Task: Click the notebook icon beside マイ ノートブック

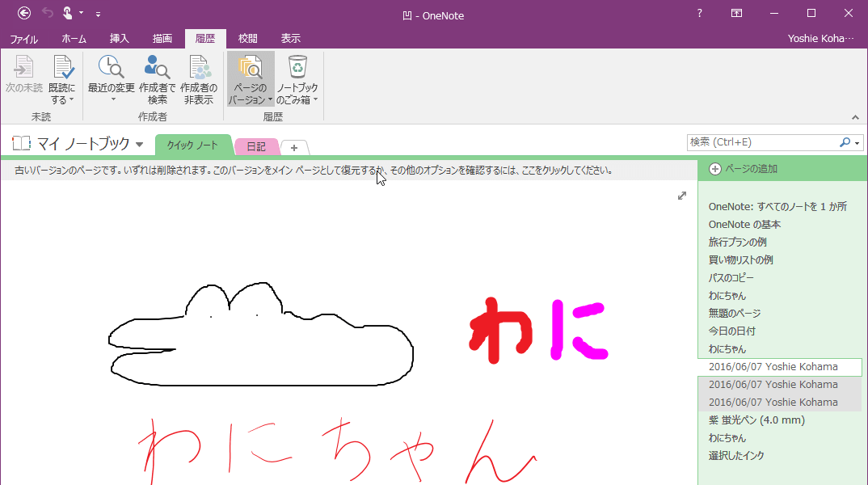Action: [x=21, y=143]
